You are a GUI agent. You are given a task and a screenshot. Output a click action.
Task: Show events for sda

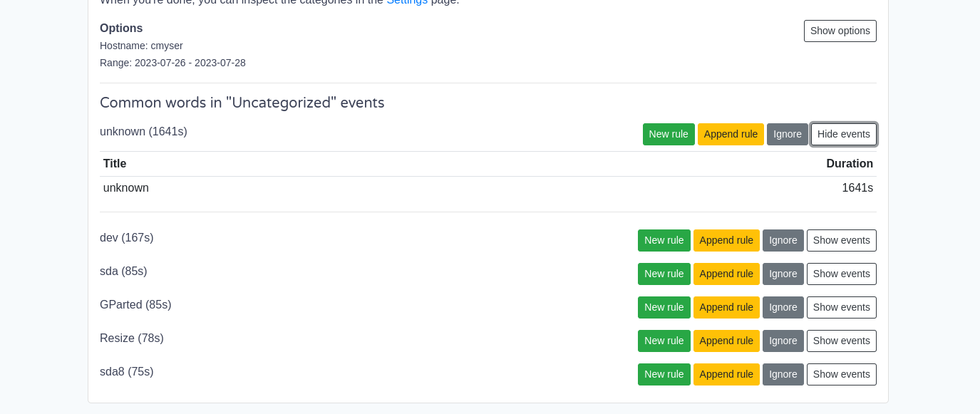tap(842, 274)
